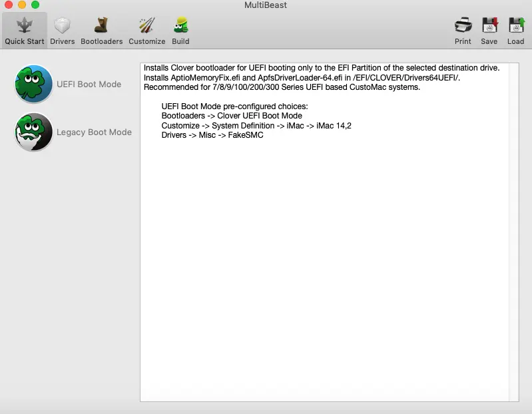Choose the UEFI Boot Mode clover icon
Image resolution: width=532 pixels, height=414 pixels.
[x=33, y=84]
